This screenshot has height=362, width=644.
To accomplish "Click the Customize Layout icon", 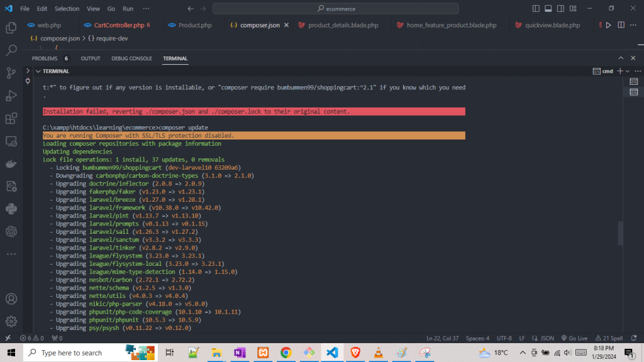I will point(573,8).
